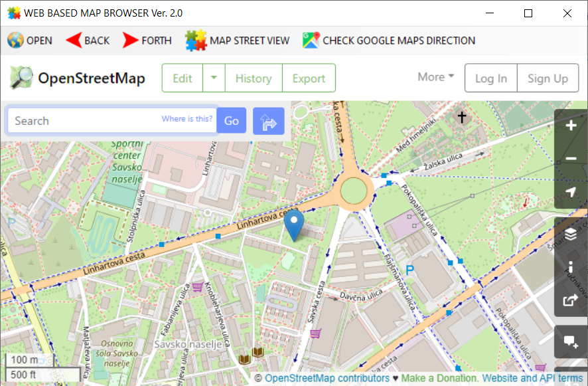The height and width of the screenshot is (386, 588).
Task: Click the Edit button
Action: pyautogui.click(x=183, y=78)
